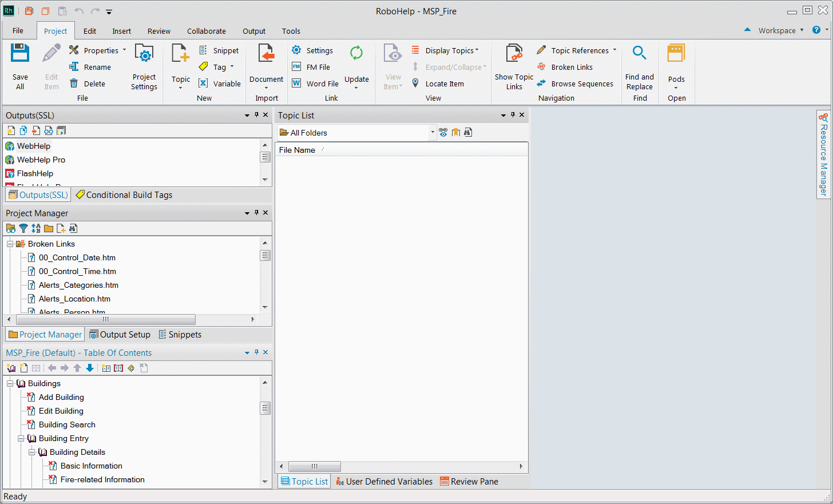Collapse the Building Details node
The width and height of the screenshot is (833, 504).
click(31, 452)
